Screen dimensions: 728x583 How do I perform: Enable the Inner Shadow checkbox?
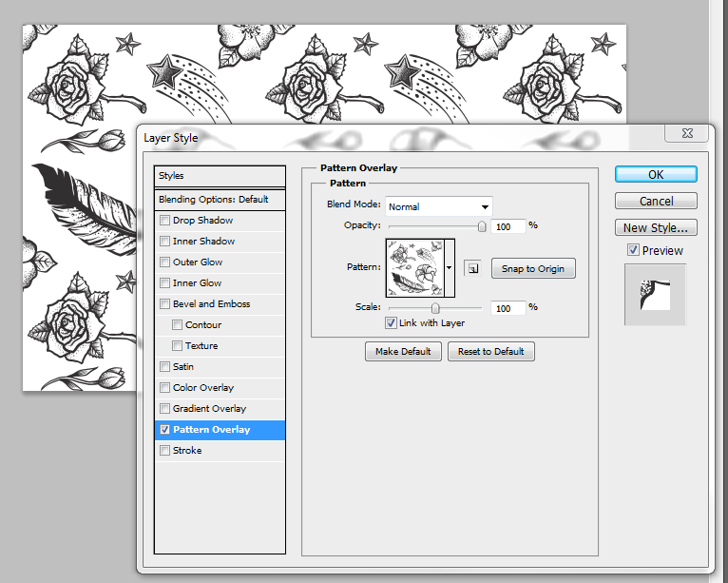pos(164,242)
